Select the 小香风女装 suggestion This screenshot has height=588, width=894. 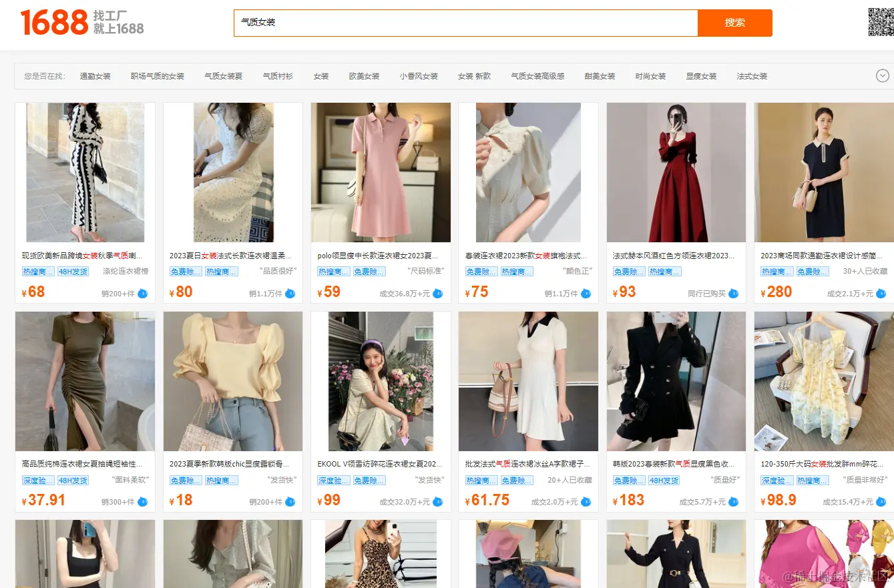click(x=419, y=76)
